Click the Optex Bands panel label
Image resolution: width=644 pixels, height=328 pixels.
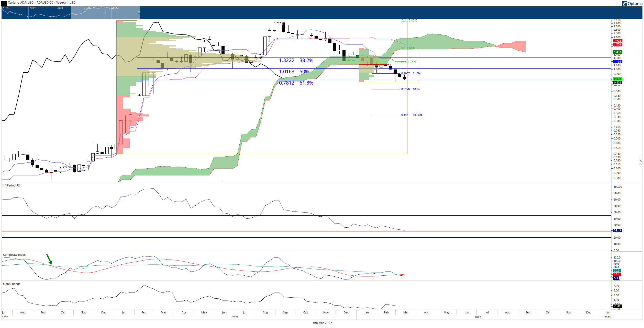[12, 284]
